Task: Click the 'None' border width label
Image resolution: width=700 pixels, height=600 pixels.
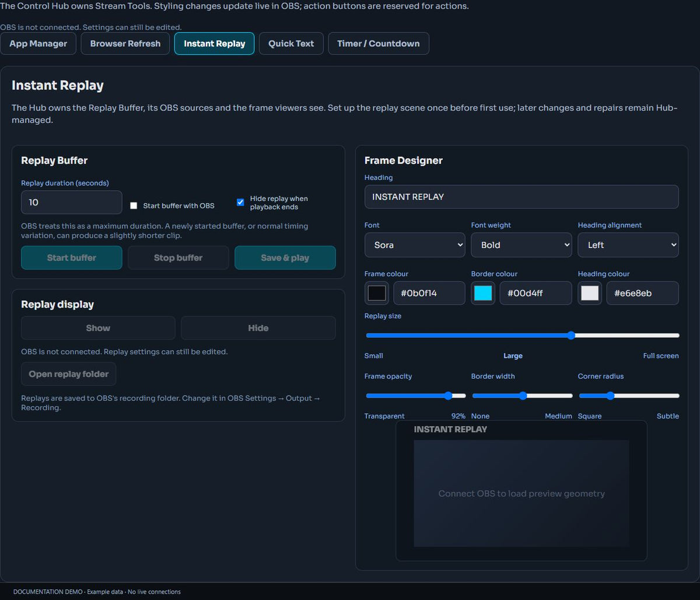Action: coord(481,416)
